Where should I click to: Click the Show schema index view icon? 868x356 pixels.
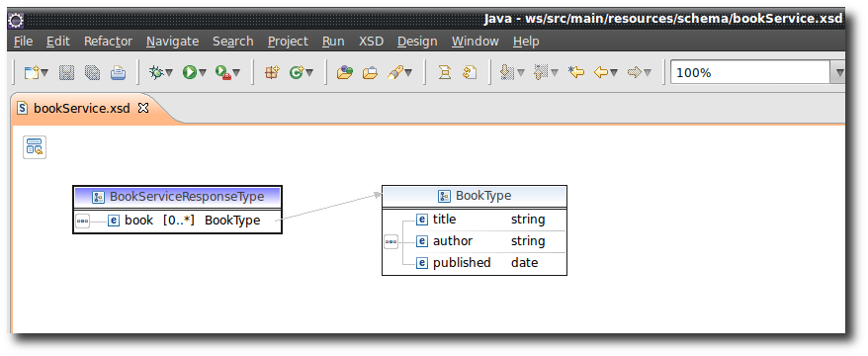pos(35,147)
